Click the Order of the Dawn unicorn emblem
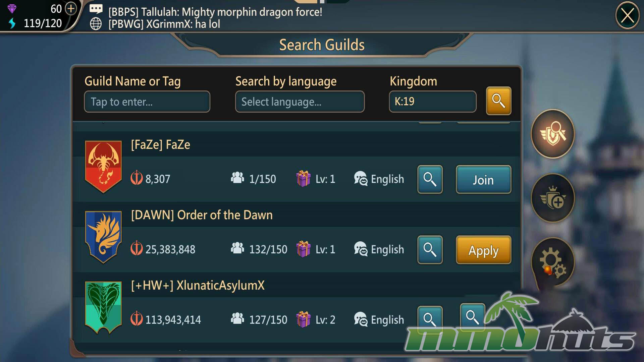The width and height of the screenshot is (644, 362). (103, 237)
